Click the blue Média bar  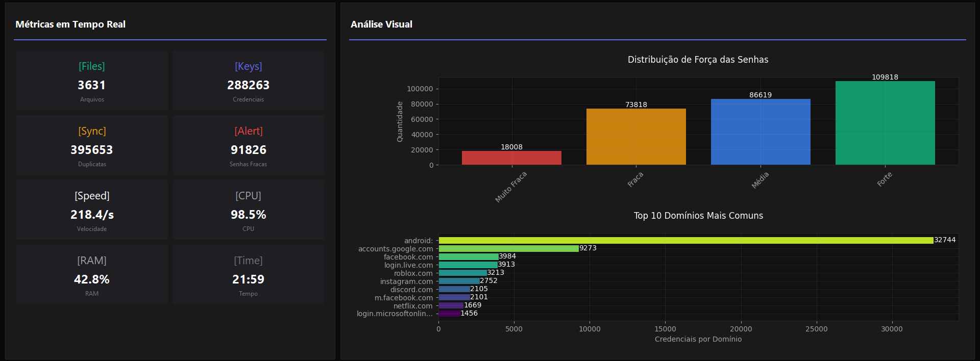[x=761, y=132]
